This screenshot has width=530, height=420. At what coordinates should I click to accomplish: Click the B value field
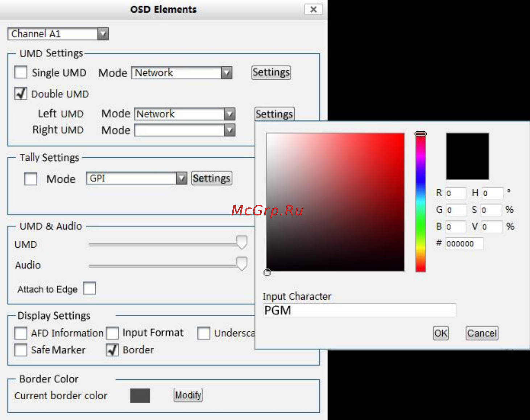pyautogui.click(x=456, y=226)
